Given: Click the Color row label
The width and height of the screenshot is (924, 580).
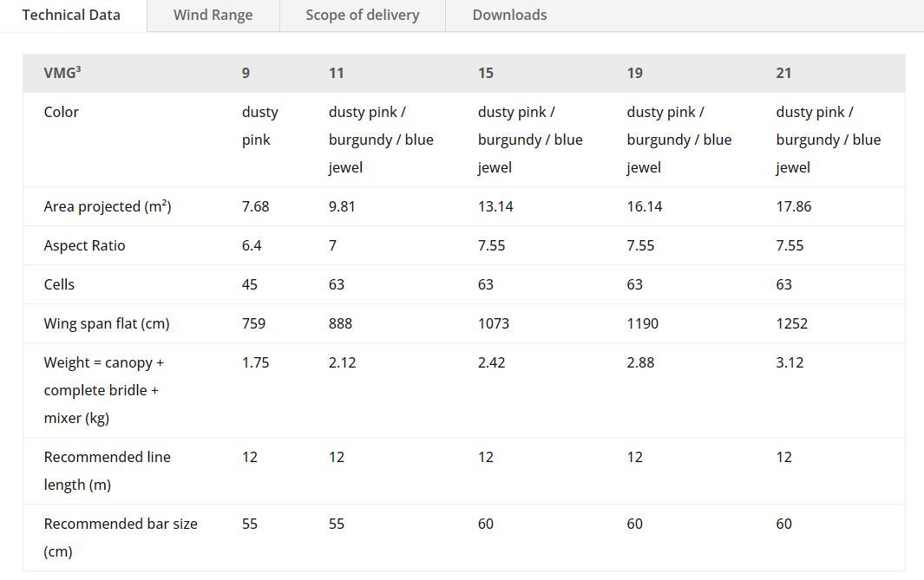Looking at the screenshot, I should pyautogui.click(x=62, y=112).
